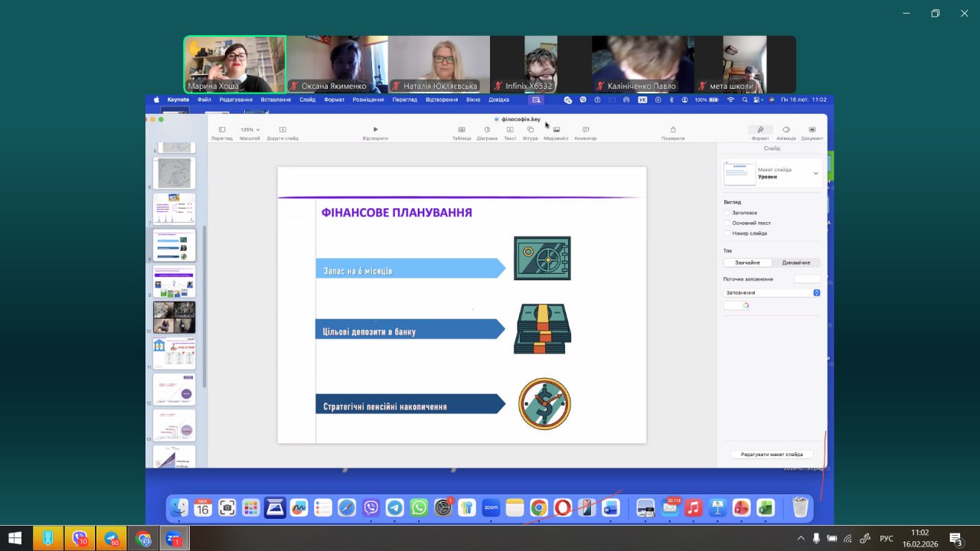Image resolution: width=980 pixels, height=551 pixels.
Task: Open the Вставлення menu in menu bar
Action: 275,99
